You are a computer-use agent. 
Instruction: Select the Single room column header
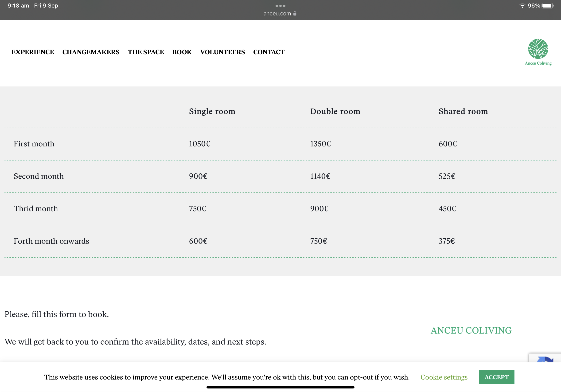pyautogui.click(x=212, y=111)
